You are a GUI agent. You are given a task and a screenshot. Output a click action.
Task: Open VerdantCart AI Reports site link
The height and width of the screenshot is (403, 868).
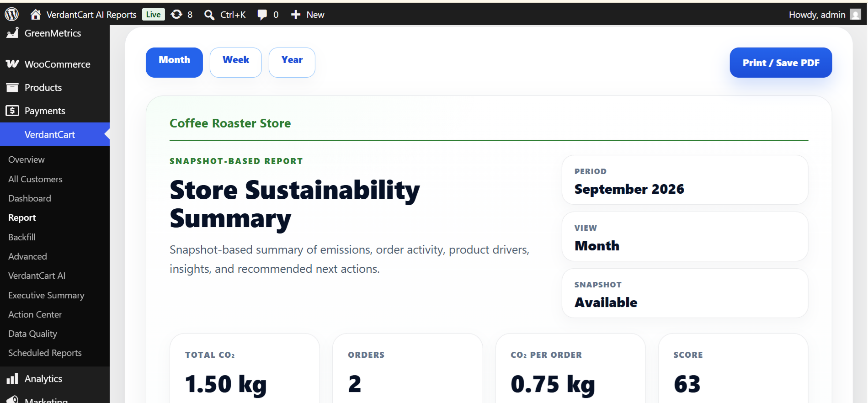click(91, 15)
